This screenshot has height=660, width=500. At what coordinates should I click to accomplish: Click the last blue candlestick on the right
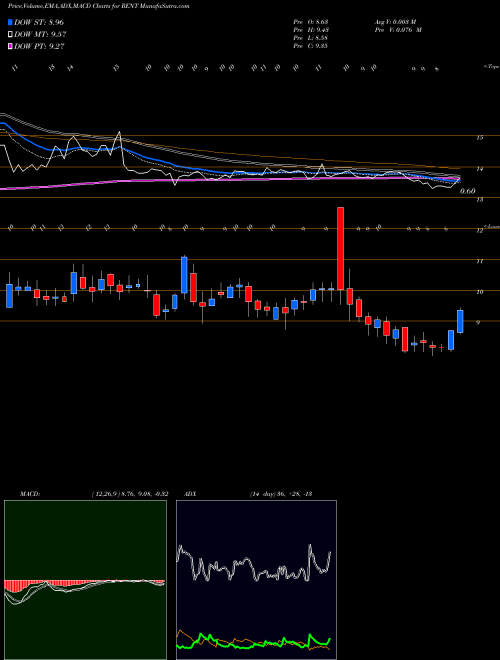coord(460,321)
